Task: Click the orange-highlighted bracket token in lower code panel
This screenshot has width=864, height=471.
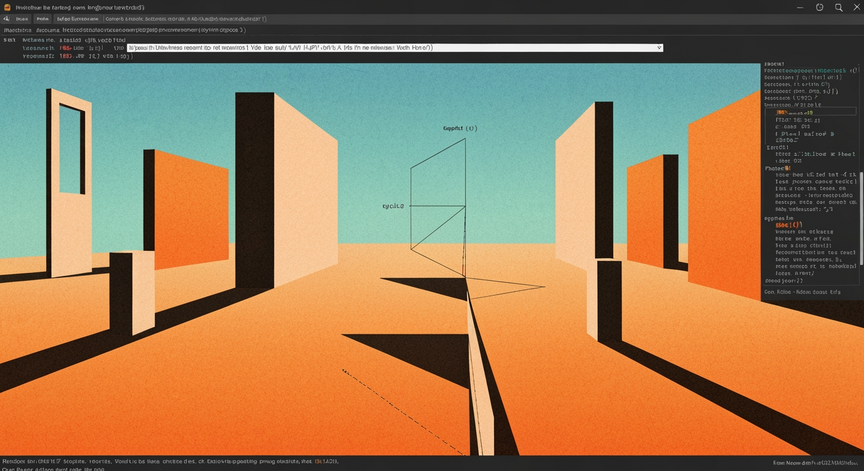Action: [787, 225]
